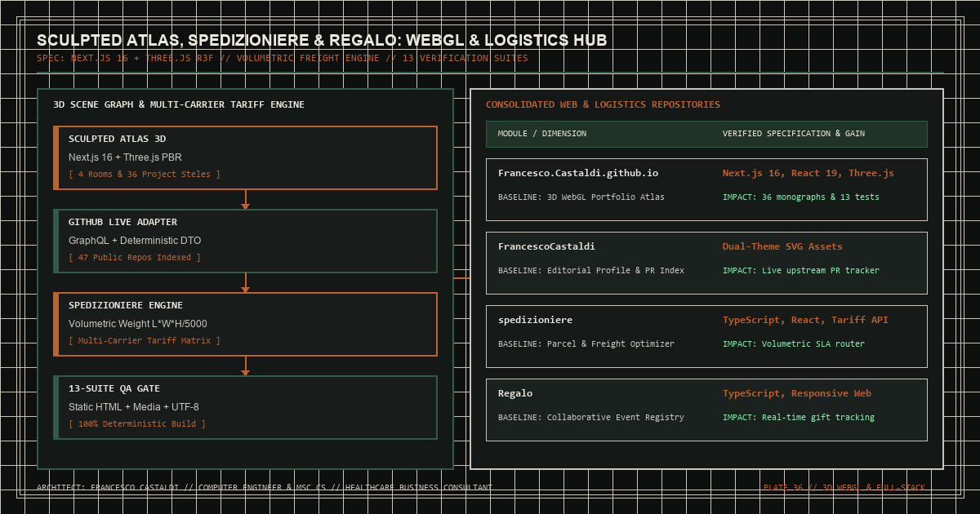Click 'Next.js 16, React 19, Three.js' spec
Screen dimensions: 980x514
(808, 173)
